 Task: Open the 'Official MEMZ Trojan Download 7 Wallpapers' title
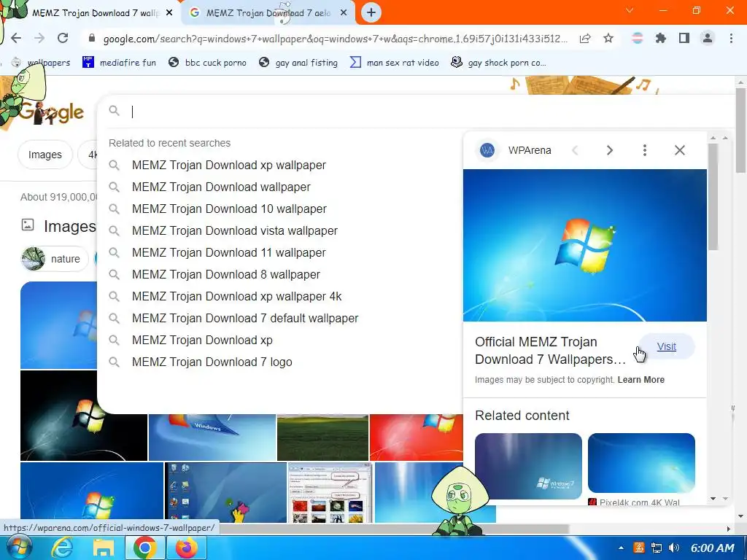[550, 351]
